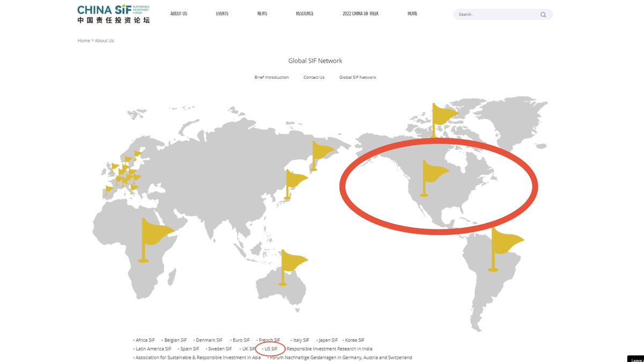This screenshot has height=362, width=644.
Task: Open 2022 China SIF Week menu
Action: click(361, 13)
